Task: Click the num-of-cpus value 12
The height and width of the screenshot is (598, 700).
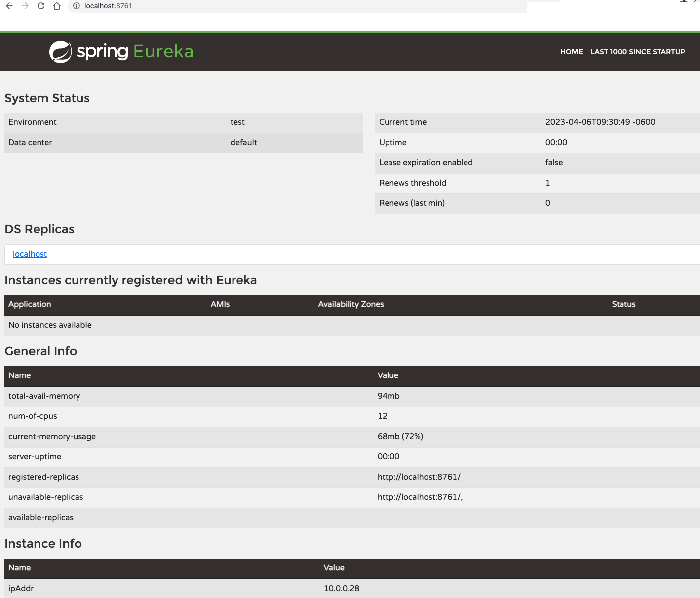Action: pyautogui.click(x=383, y=416)
